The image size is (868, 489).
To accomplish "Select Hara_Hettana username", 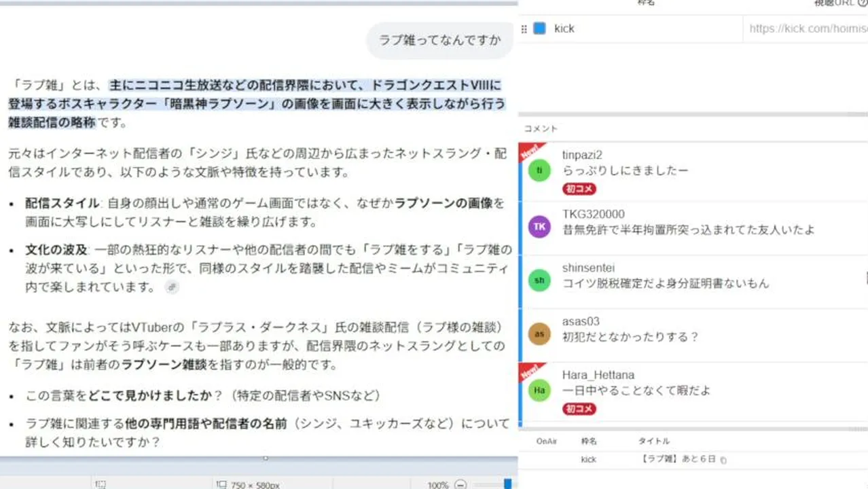I will click(598, 375).
